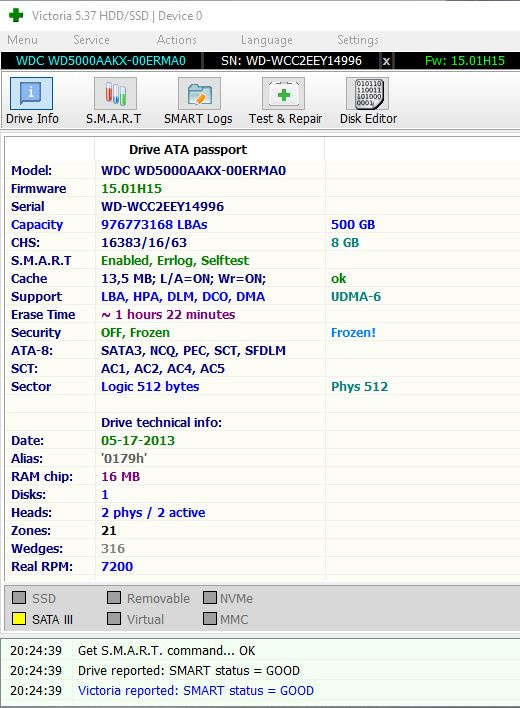Screen dimensions: 520x708
Task: Toggle the SATA III indicator box
Action: coord(19,619)
